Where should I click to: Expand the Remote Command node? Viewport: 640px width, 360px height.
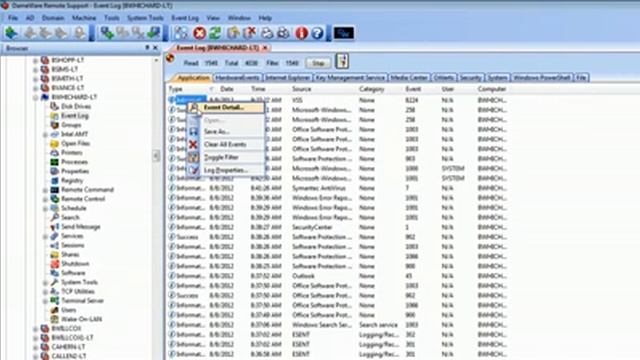click(45, 190)
